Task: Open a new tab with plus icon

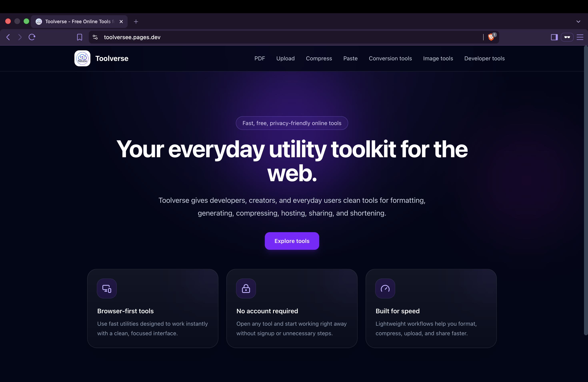Action: tap(136, 22)
